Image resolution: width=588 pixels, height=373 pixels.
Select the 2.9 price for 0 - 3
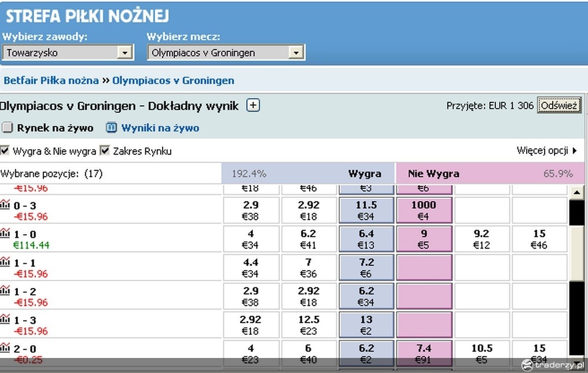click(251, 210)
